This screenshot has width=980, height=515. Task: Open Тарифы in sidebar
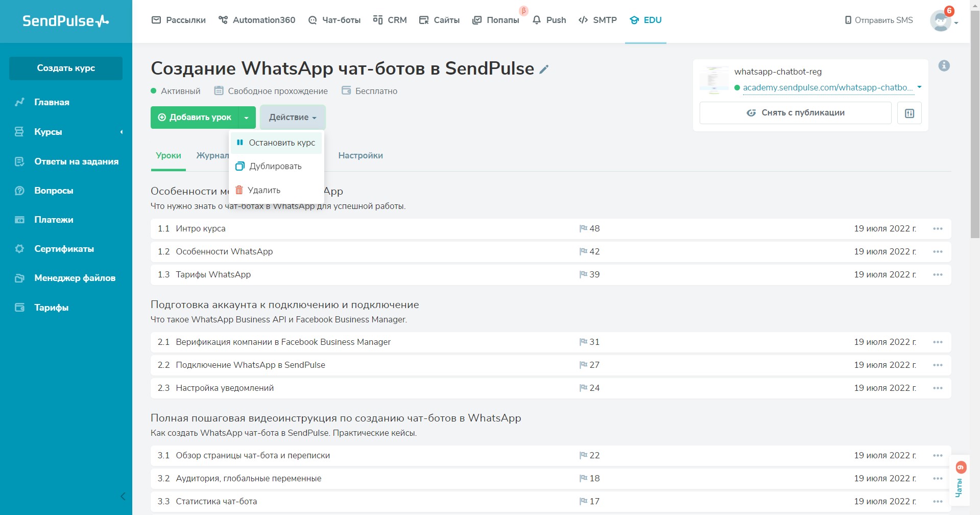point(51,308)
